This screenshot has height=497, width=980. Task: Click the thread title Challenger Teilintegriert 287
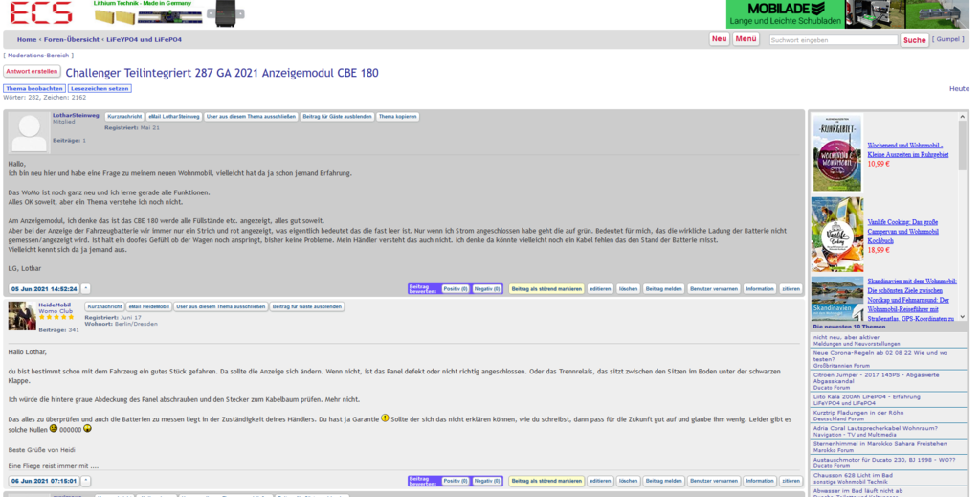click(222, 73)
